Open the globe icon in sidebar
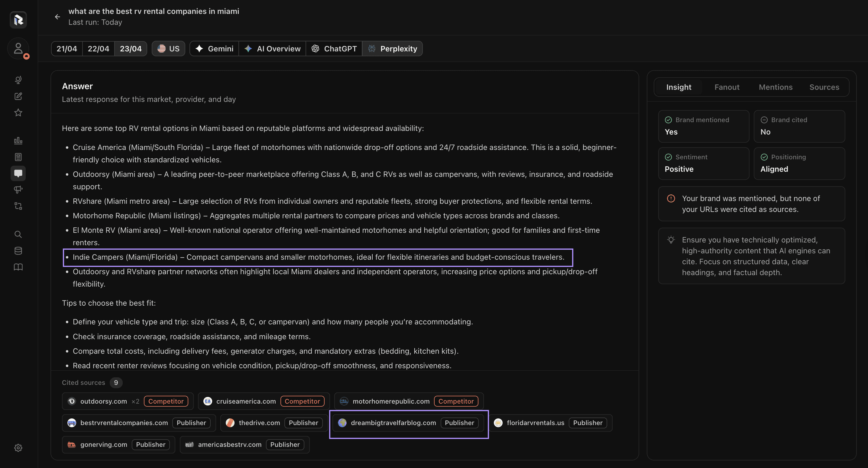The height and width of the screenshot is (468, 868). click(18, 80)
